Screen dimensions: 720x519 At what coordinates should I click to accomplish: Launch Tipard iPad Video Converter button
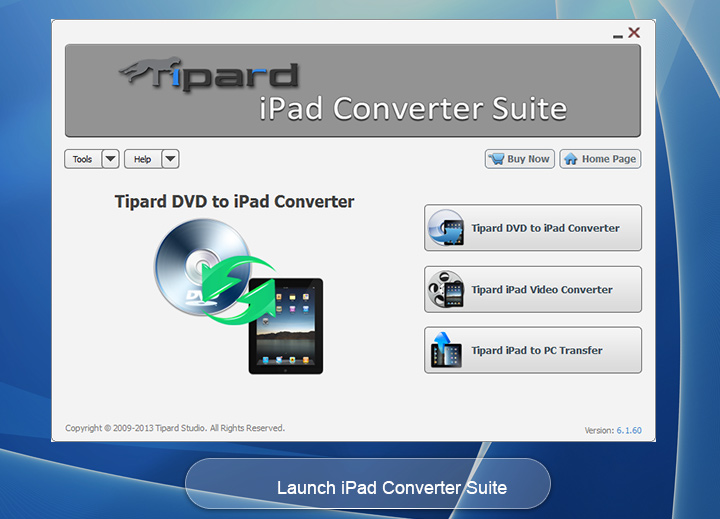[x=533, y=289]
